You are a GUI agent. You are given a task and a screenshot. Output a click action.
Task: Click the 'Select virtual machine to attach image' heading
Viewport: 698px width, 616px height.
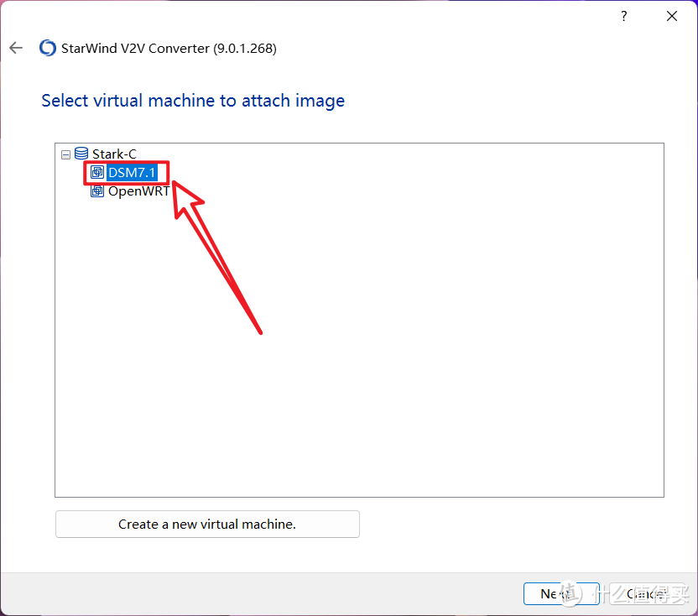point(193,101)
